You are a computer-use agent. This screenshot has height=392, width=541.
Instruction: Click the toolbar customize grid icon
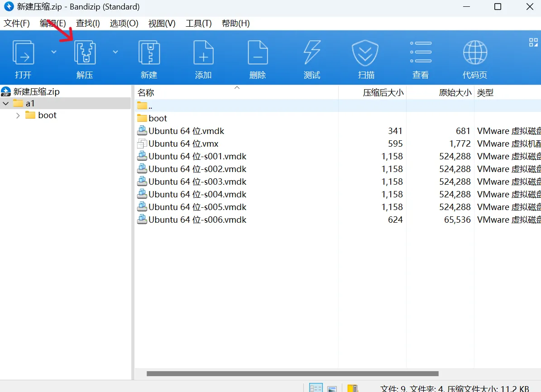[533, 43]
